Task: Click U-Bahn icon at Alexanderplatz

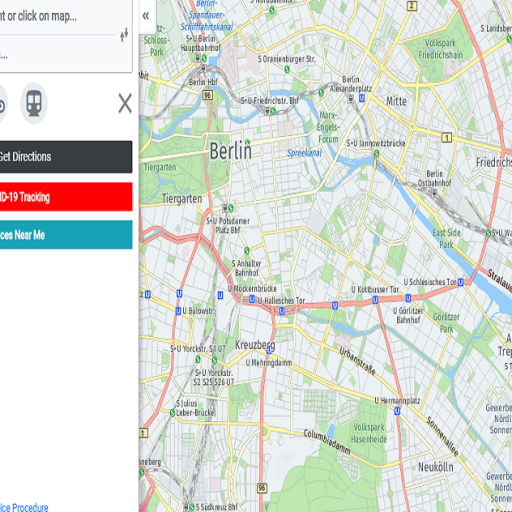Action: click(x=362, y=98)
